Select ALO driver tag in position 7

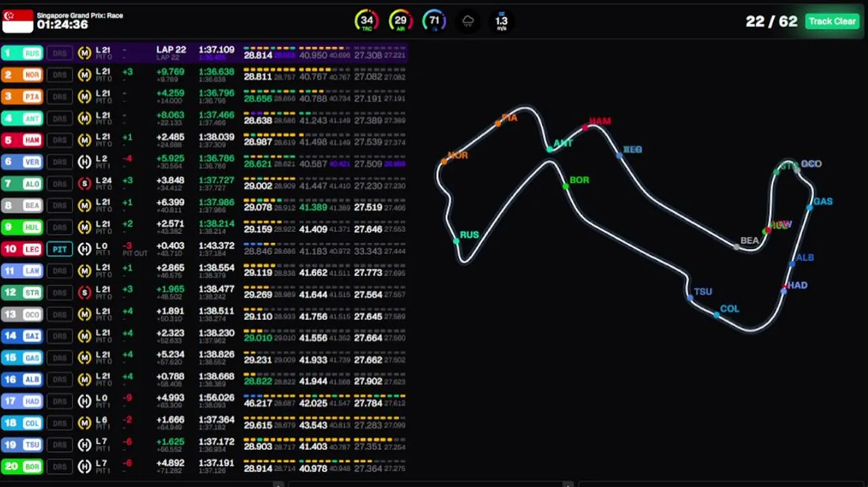(x=22, y=184)
